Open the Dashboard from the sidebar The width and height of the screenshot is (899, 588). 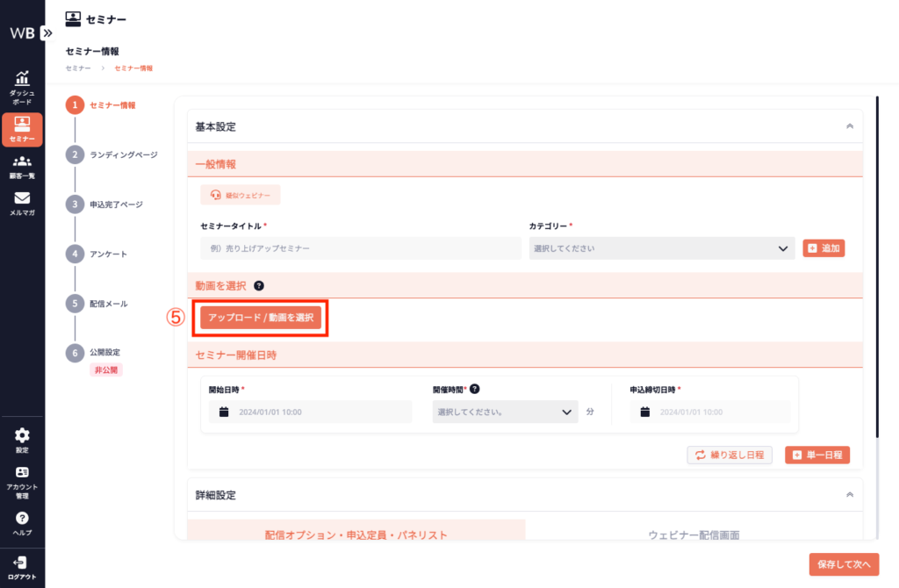click(x=22, y=86)
